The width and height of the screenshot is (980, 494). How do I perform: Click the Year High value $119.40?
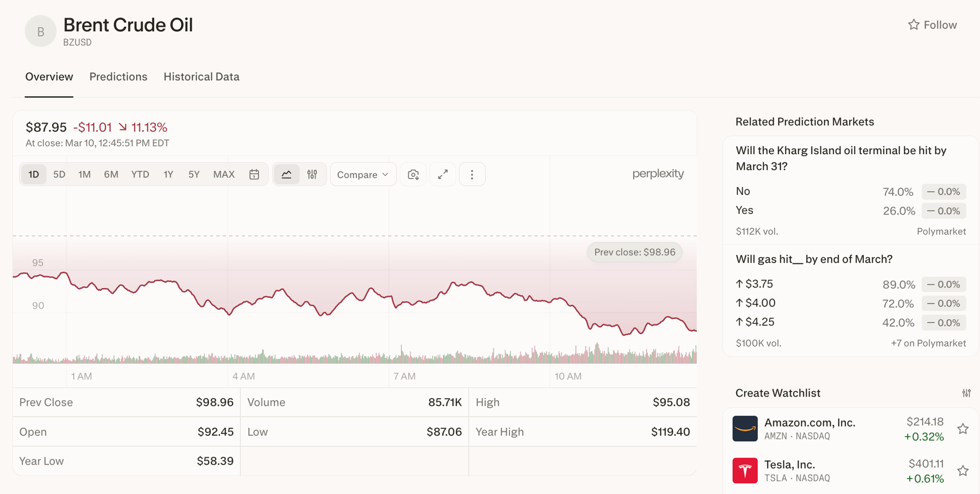(x=671, y=432)
